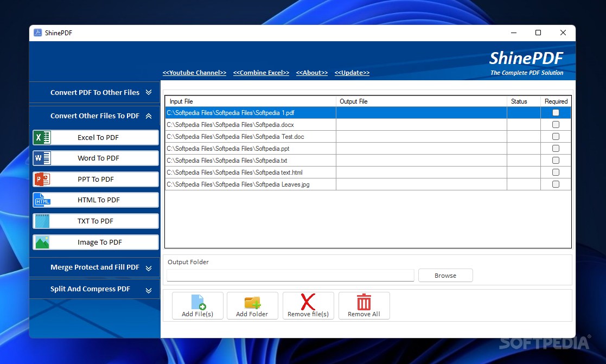Select the Softpedia text.html row
The image size is (606, 364).
368,173
